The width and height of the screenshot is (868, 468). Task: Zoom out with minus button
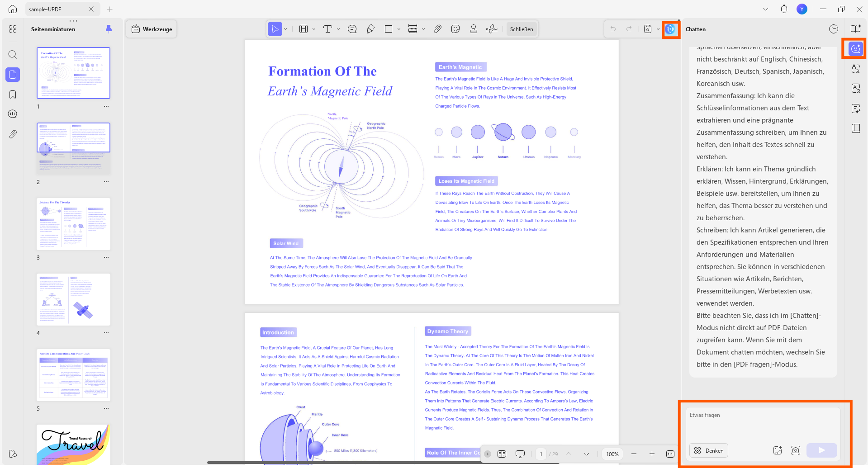(x=634, y=454)
